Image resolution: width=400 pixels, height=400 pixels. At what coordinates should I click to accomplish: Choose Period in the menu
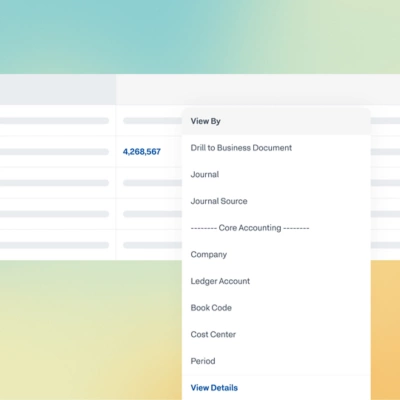coord(203,361)
